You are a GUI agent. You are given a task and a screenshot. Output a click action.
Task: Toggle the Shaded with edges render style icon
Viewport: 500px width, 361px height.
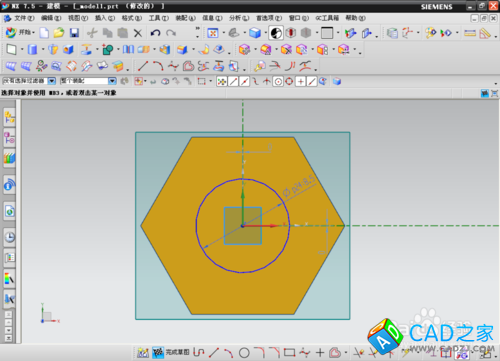tap(255, 33)
